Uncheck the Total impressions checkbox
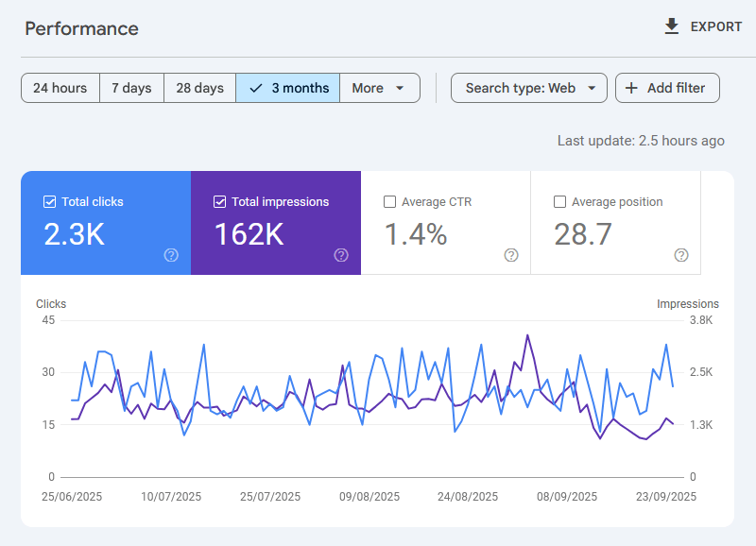This screenshot has height=546, width=756. 220,201
